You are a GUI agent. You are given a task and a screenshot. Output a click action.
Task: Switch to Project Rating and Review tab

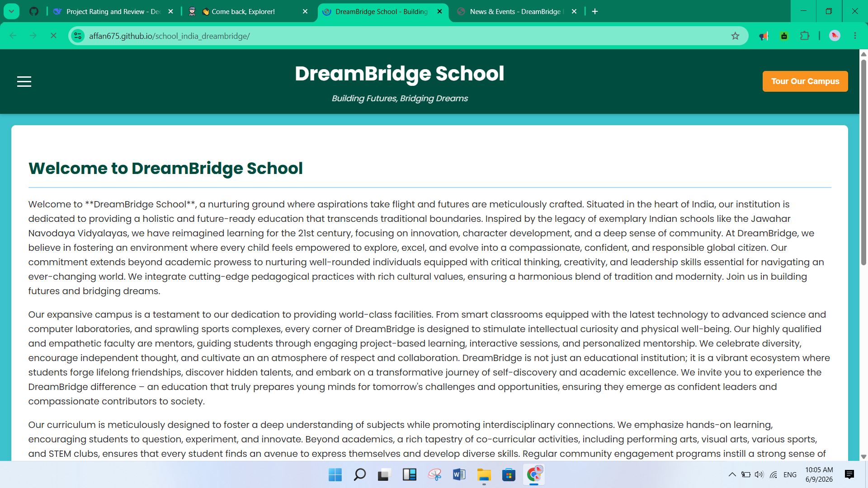click(113, 11)
